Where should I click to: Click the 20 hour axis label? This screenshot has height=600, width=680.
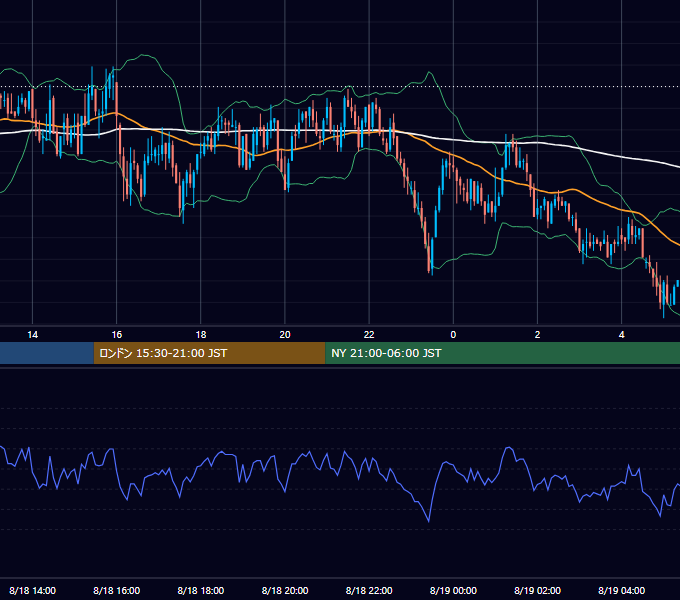click(285, 335)
